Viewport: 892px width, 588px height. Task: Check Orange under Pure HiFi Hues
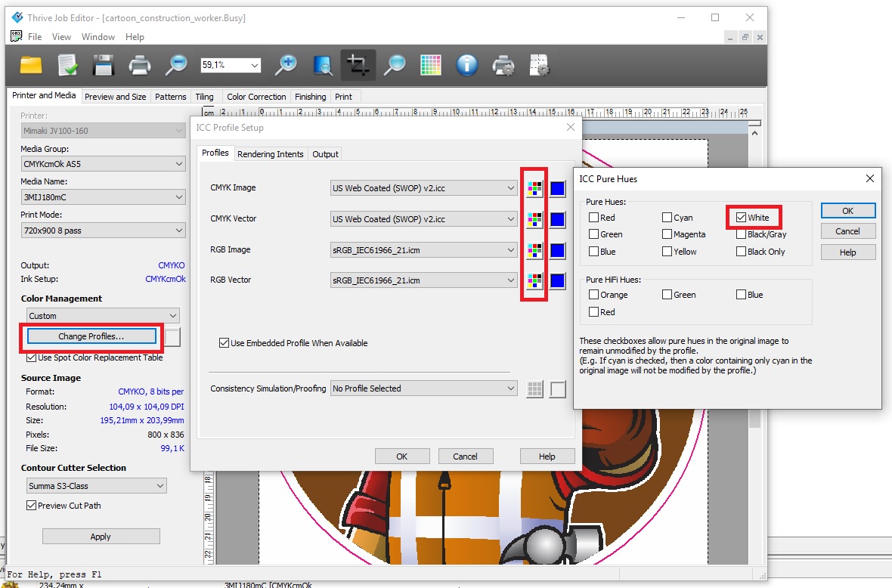593,295
